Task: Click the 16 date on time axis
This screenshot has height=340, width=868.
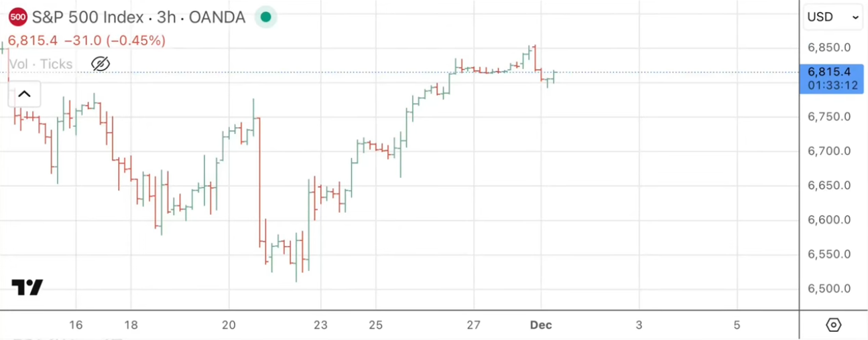Action: [x=76, y=325]
